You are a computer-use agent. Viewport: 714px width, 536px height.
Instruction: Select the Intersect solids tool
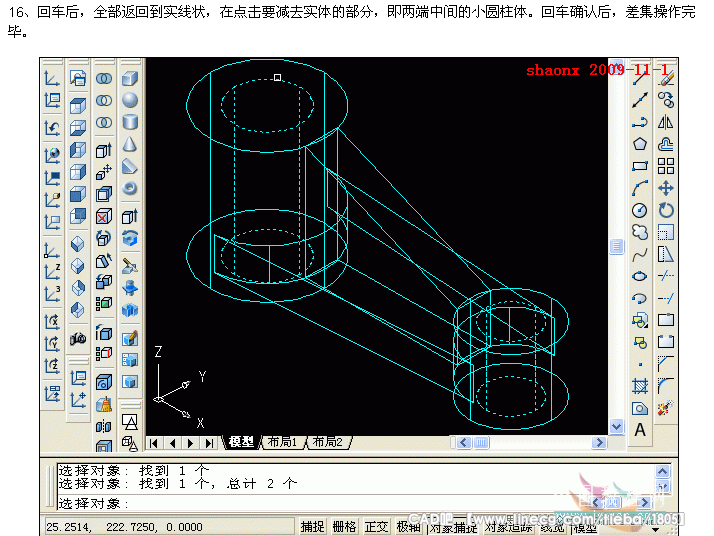pos(104,122)
